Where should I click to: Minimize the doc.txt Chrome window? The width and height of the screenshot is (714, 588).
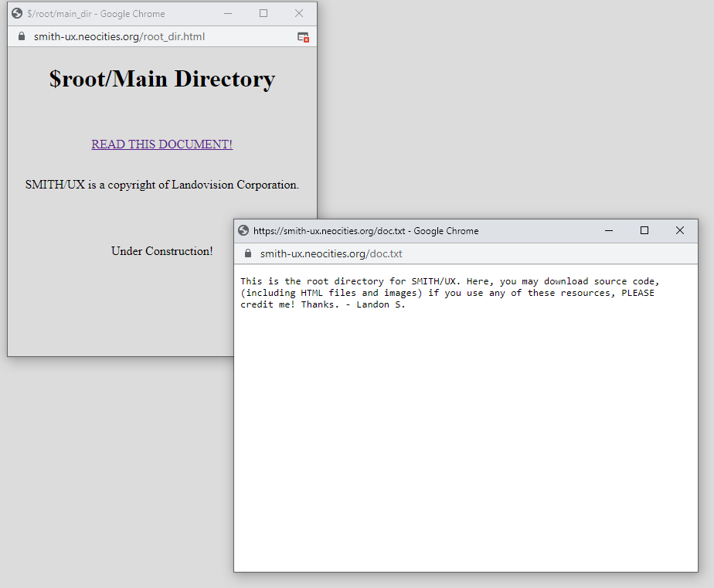pyautogui.click(x=609, y=231)
